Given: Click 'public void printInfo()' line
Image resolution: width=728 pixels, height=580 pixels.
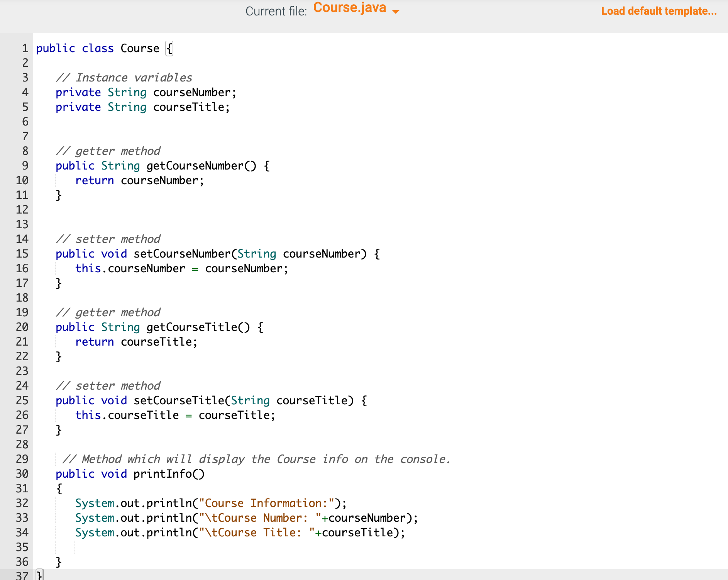Looking at the screenshot, I should point(130,474).
